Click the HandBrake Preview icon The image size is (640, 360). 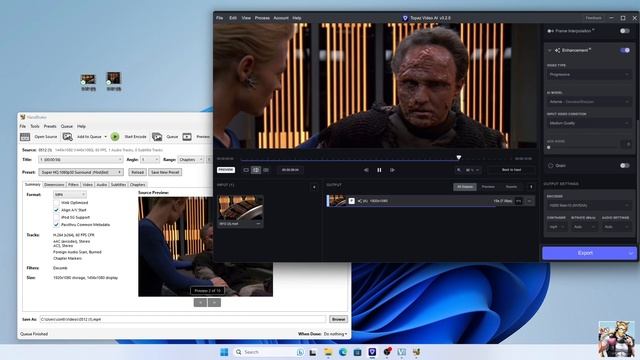click(x=187, y=137)
